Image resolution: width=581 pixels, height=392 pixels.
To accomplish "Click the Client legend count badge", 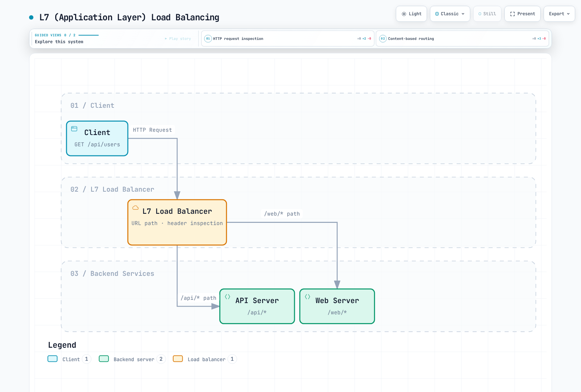I will (x=86, y=359).
